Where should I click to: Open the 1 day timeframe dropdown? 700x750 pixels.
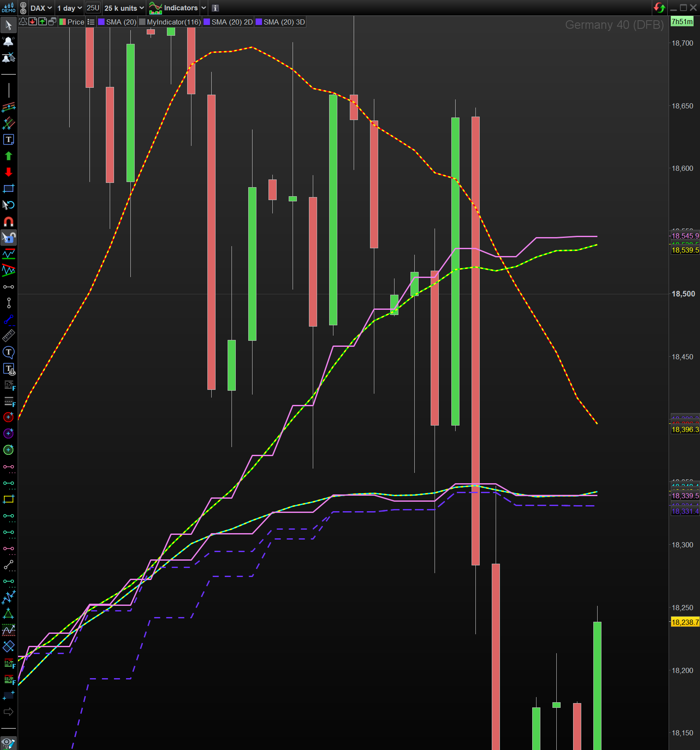[69, 8]
